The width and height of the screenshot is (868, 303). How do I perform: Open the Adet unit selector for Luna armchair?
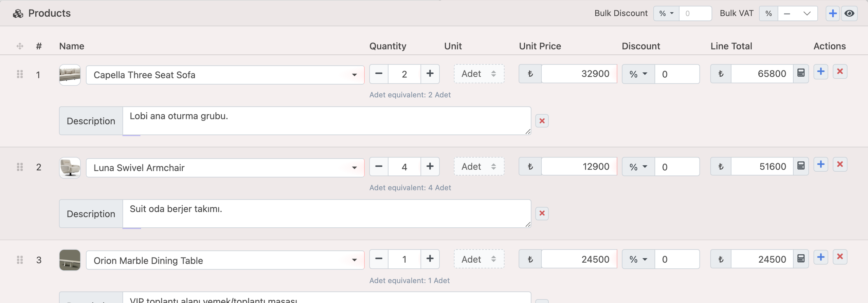479,167
